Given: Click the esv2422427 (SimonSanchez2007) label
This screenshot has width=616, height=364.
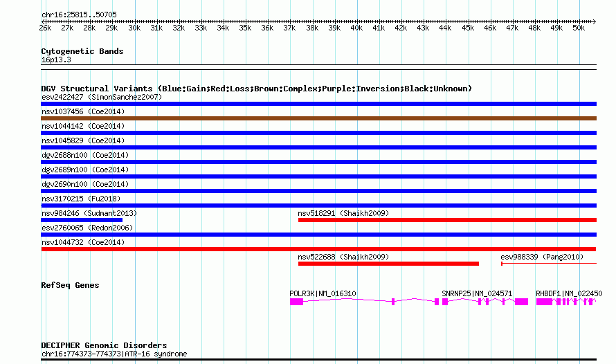Looking at the screenshot, I should [x=102, y=97].
